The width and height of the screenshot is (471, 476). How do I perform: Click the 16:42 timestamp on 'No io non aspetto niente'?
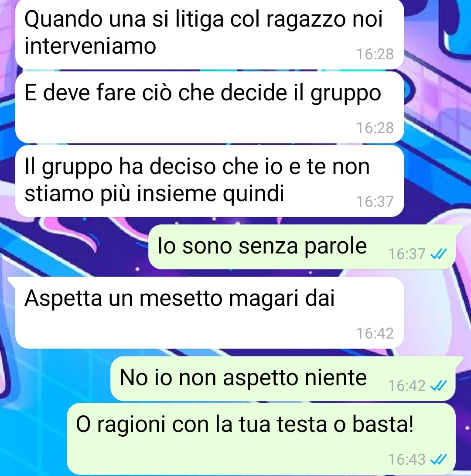(406, 386)
